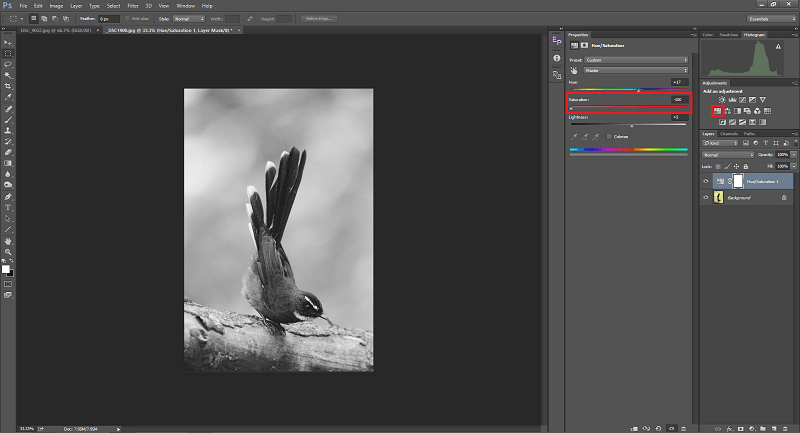Click the Lightness slider handle
The width and height of the screenshot is (800, 433).
point(632,126)
